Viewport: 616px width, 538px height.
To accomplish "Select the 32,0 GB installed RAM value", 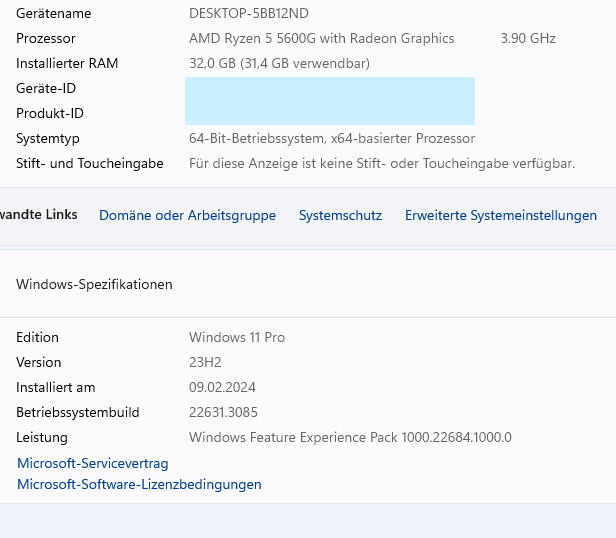I will point(279,63).
